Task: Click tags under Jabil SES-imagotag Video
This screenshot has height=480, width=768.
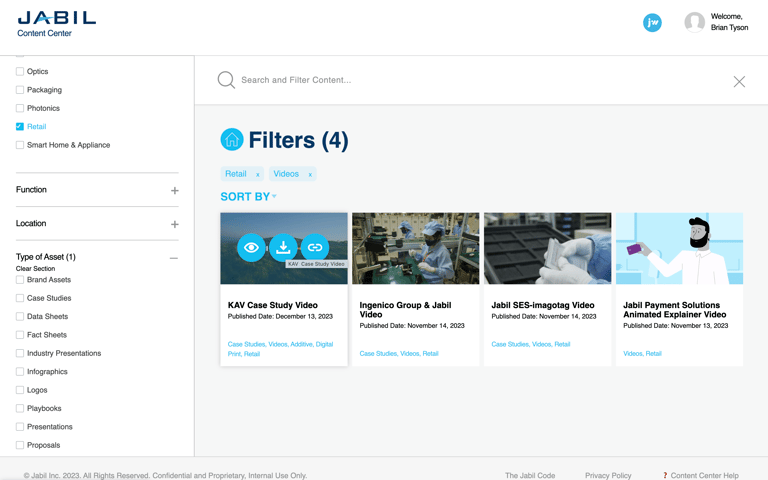Action: point(530,344)
